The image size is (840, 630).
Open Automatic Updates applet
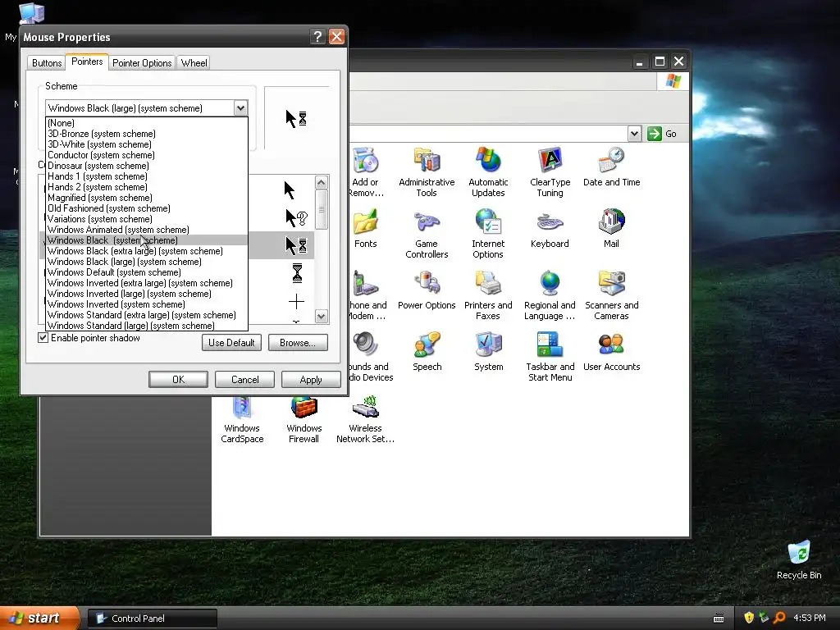488,171
